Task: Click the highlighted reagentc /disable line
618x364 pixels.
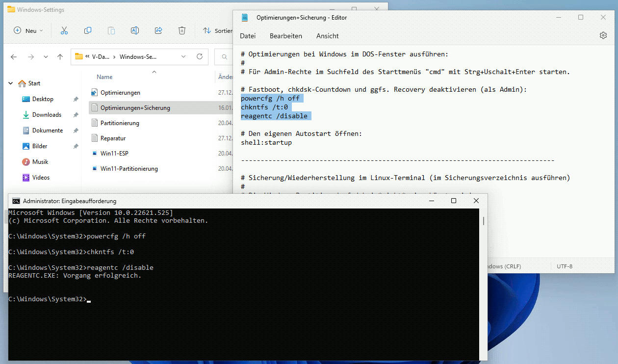Action: [x=274, y=116]
